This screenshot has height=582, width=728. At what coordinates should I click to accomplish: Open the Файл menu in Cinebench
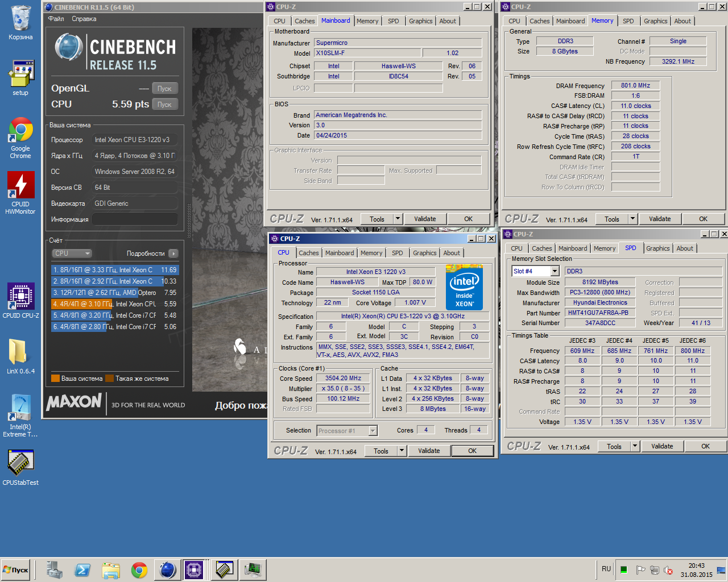(x=56, y=19)
